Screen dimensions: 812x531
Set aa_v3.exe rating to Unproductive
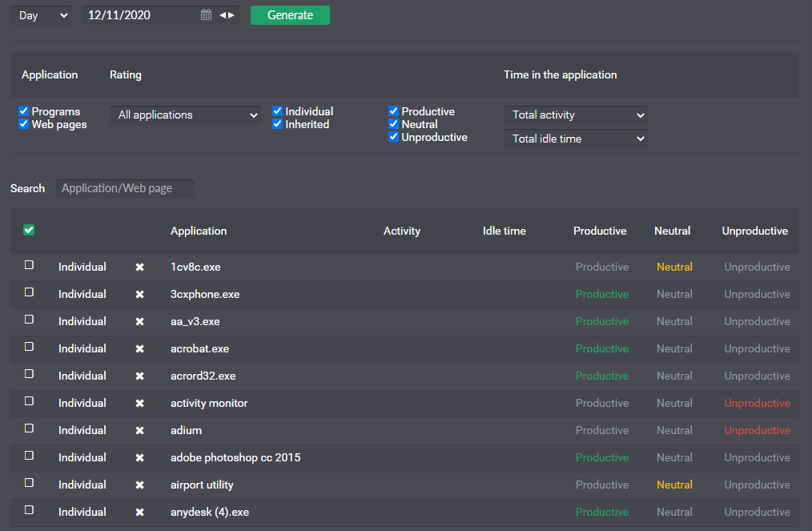pos(757,322)
